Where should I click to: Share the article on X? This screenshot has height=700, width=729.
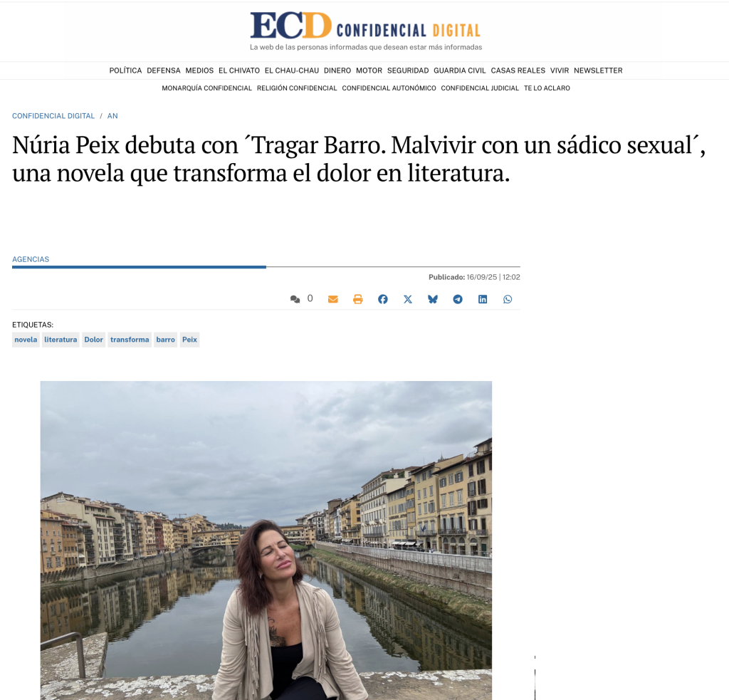click(x=408, y=299)
